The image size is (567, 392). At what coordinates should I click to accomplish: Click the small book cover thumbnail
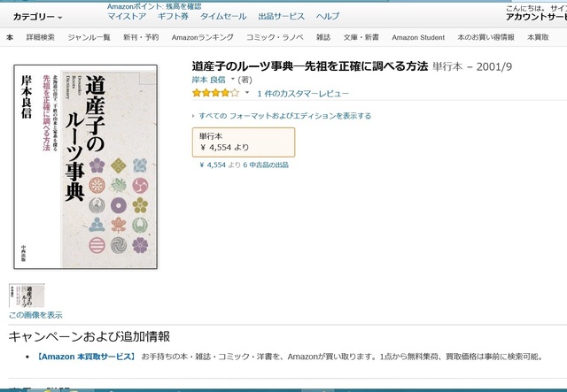click(x=27, y=296)
